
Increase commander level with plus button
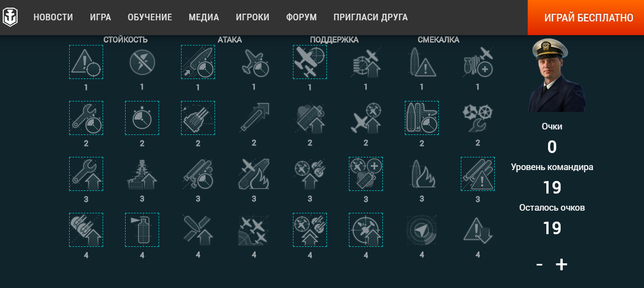[x=562, y=264]
